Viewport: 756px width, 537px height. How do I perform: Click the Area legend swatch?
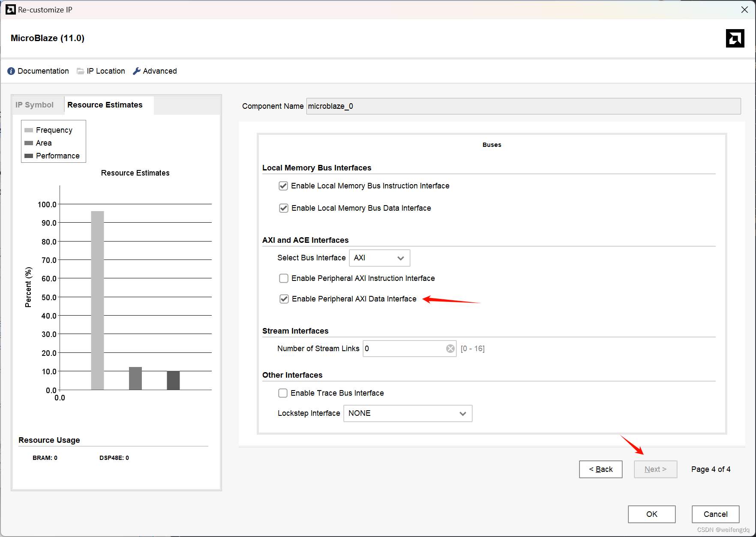point(29,143)
